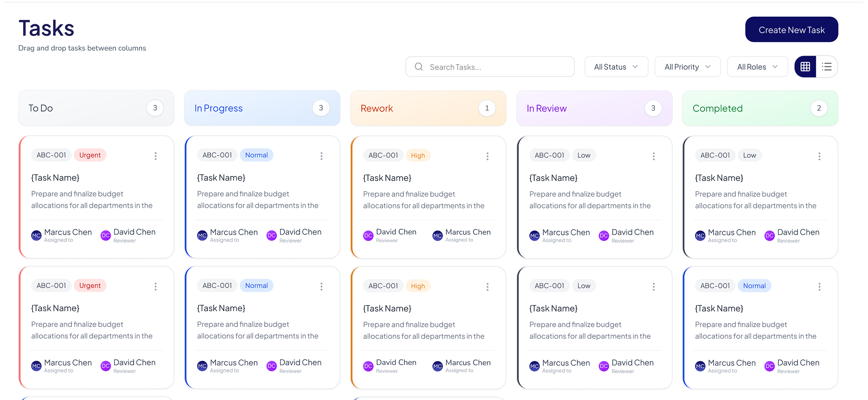Open options menu on second Completed card
Screen dimensions: 868x400
point(819,286)
